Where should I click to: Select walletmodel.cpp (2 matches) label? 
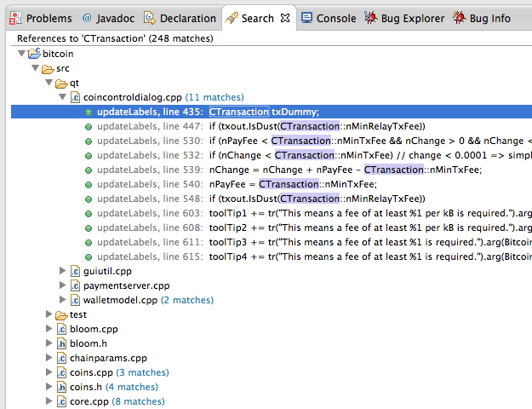(148, 300)
